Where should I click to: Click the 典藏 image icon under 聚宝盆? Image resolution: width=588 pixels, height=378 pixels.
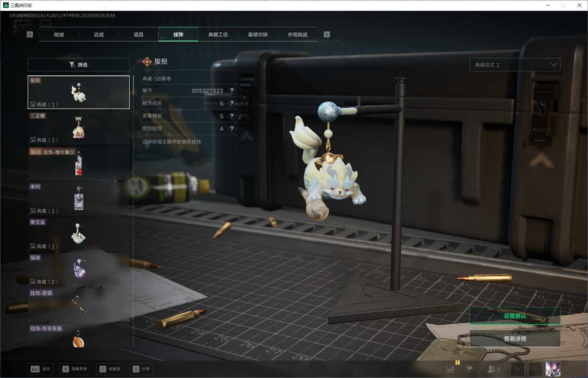pyautogui.click(x=33, y=246)
